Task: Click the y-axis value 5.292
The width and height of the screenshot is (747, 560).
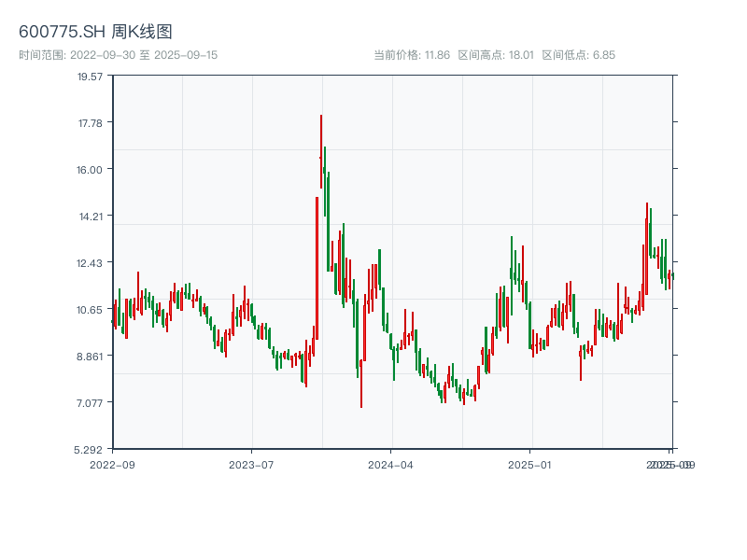Action: tap(88, 450)
